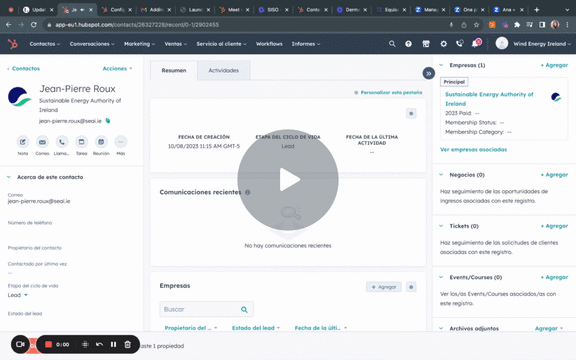Open Sustainable Energy Authority of Ireland company link

pos(489,99)
